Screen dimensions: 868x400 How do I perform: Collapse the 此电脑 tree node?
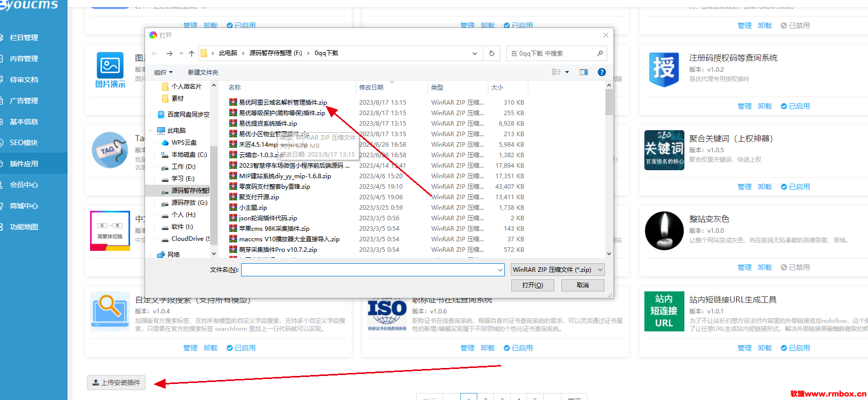tap(150, 130)
